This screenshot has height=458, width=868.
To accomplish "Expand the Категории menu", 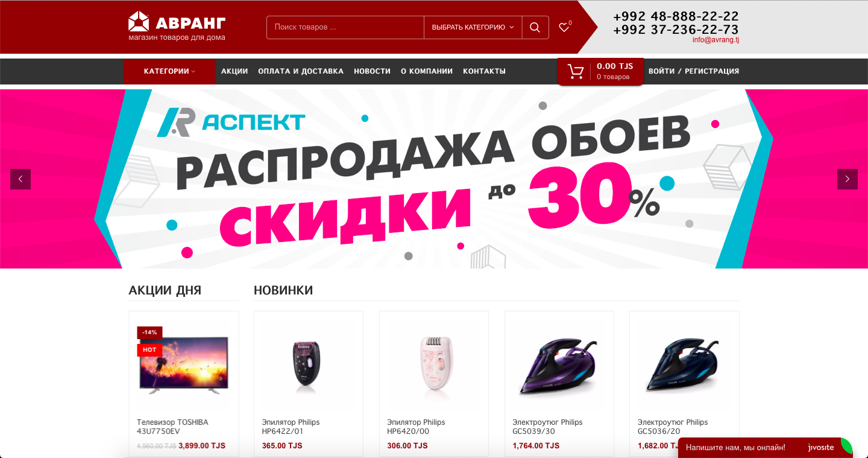I will [169, 71].
